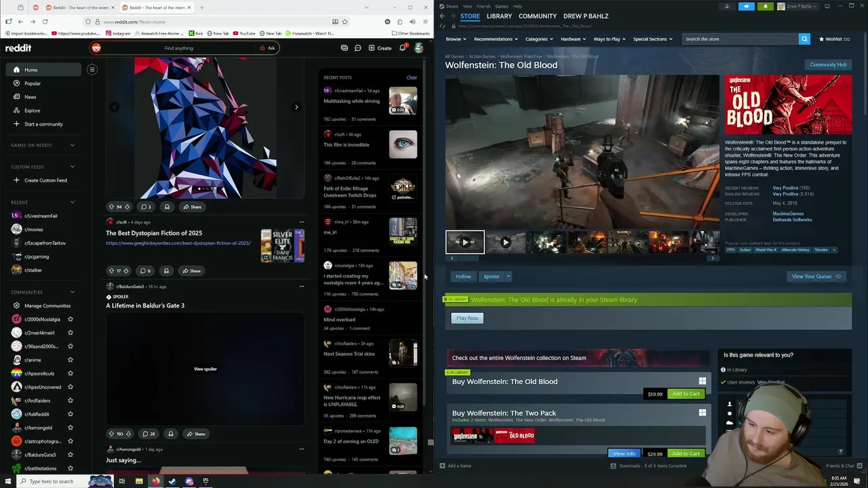
Task: Bookmark this page with the star icon
Action: [x=344, y=22]
